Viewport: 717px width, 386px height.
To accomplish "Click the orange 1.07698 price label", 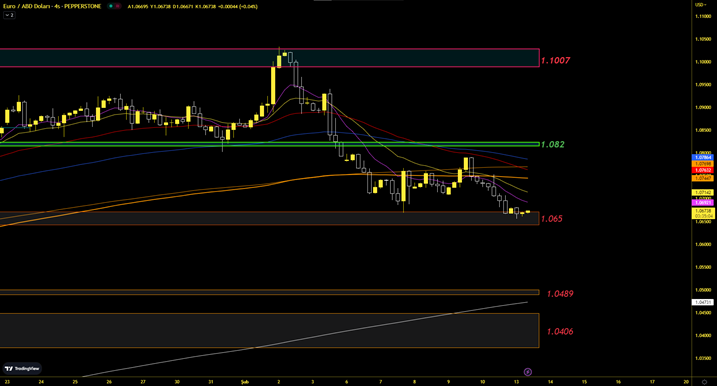I will pyautogui.click(x=703, y=164).
